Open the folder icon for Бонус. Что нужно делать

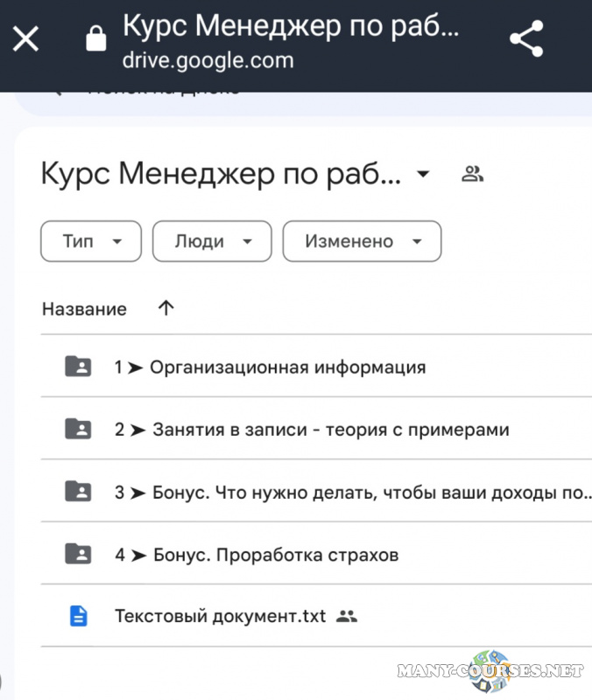click(78, 492)
